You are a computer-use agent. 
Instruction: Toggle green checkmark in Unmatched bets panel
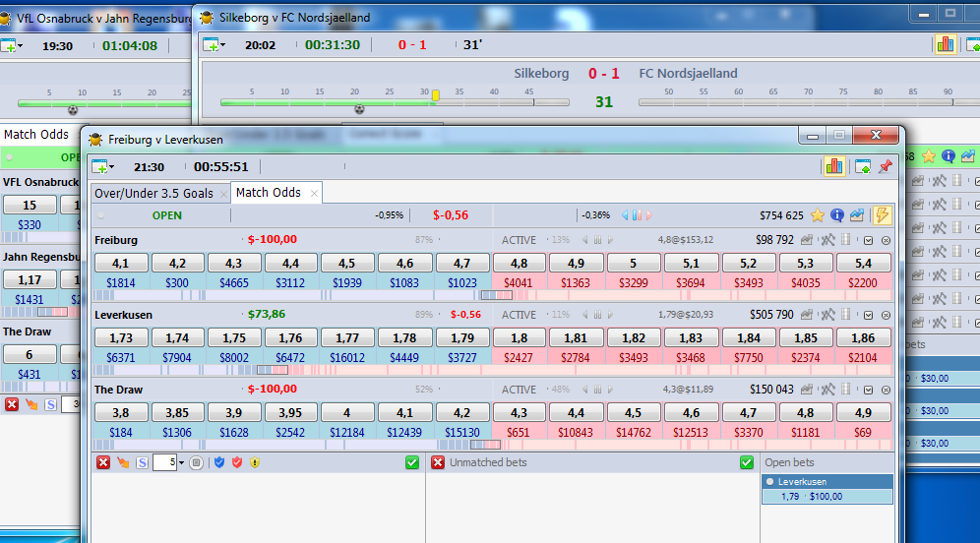pos(746,462)
